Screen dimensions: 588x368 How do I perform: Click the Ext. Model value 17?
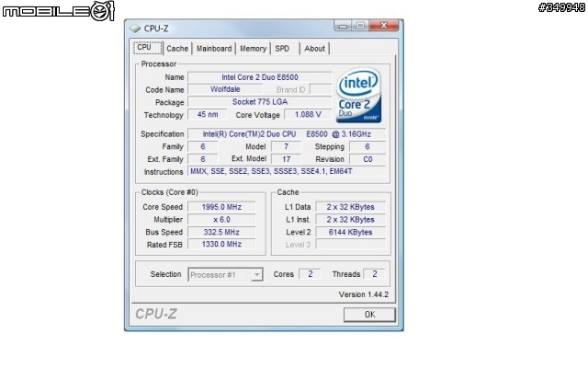point(286,159)
